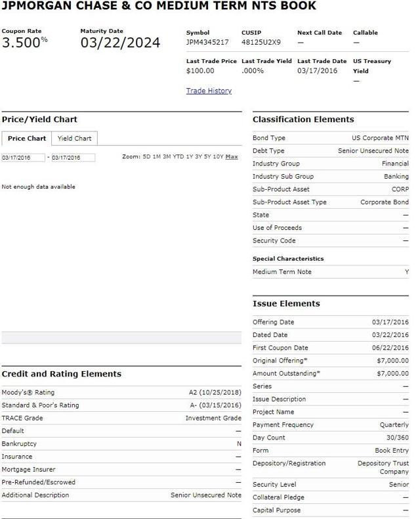This screenshot has height=519, width=420.
Task: Click the chart end date field
Action: point(73,158)
